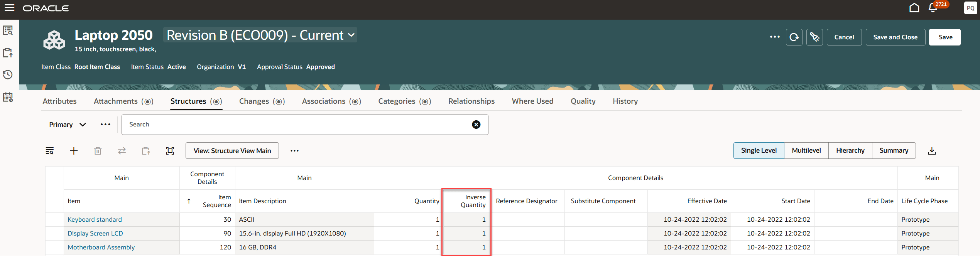Select the Structures tab
The image size is (980, 256).
pyautogui.click(x=196, y=101)
